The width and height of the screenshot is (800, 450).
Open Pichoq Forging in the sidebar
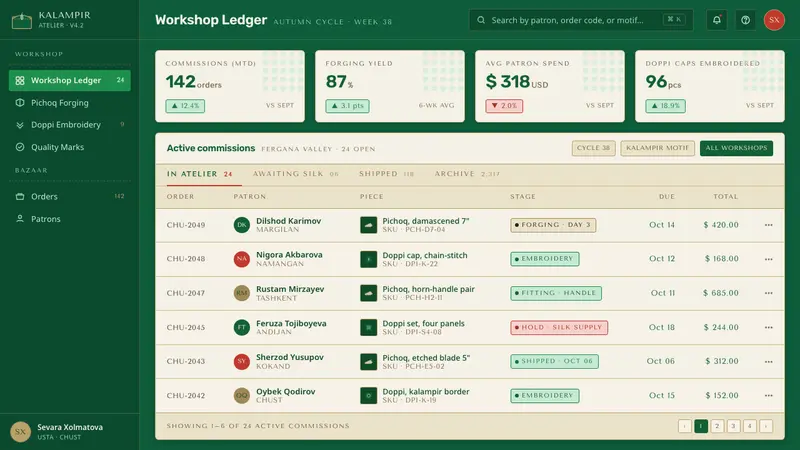(x=69, y=103)
